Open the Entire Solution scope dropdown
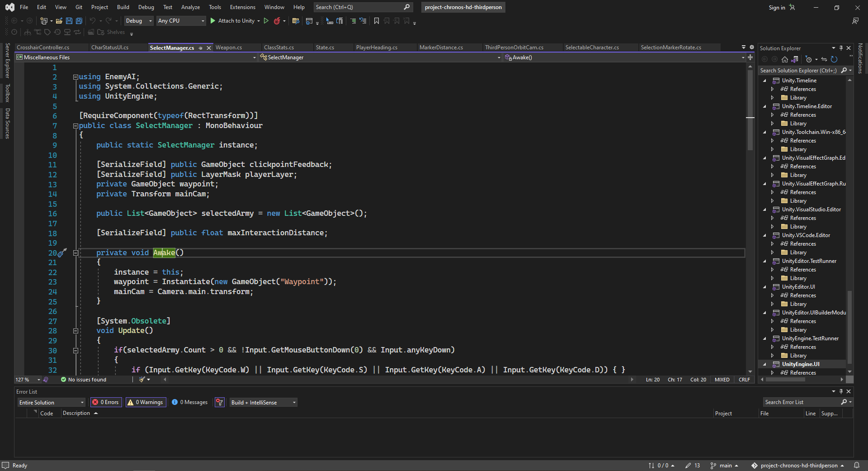This screenshot has width=868, height=471. tap(51, 402)
